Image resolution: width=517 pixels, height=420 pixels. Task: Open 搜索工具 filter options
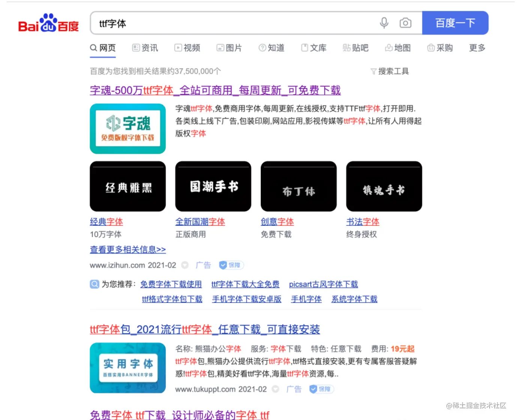(390, 71)
